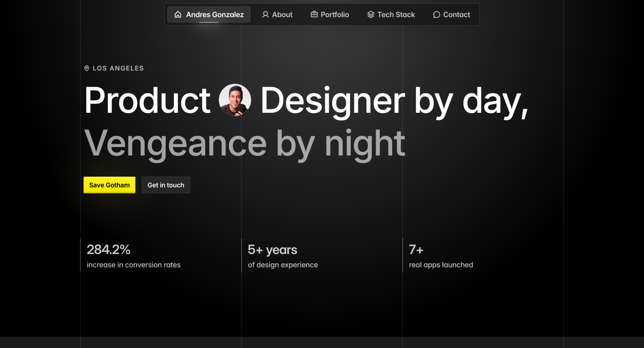Click the location pin icon near Los Angeles
This screenshot has height=348, width=644.
[87, 68]
